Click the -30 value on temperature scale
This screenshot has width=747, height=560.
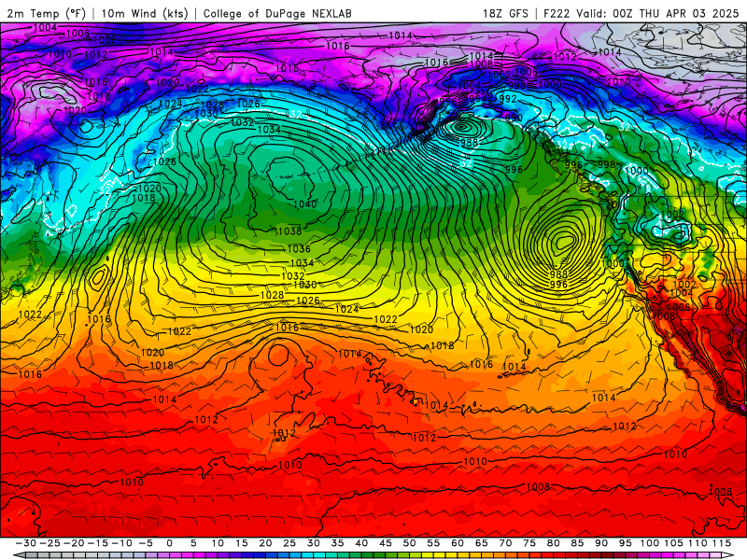click(25, 543)
